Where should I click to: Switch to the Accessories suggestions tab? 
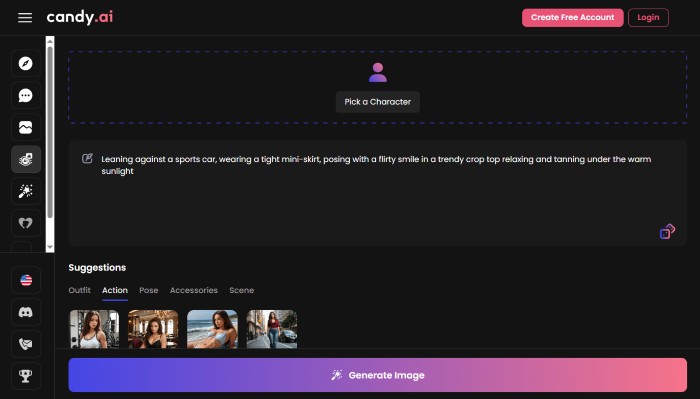point(194,290)
